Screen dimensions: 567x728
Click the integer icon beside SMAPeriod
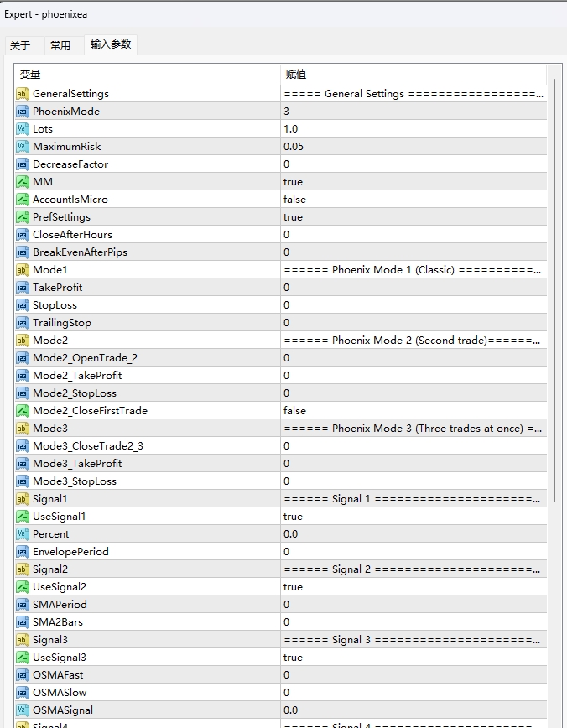coord(23,605)
